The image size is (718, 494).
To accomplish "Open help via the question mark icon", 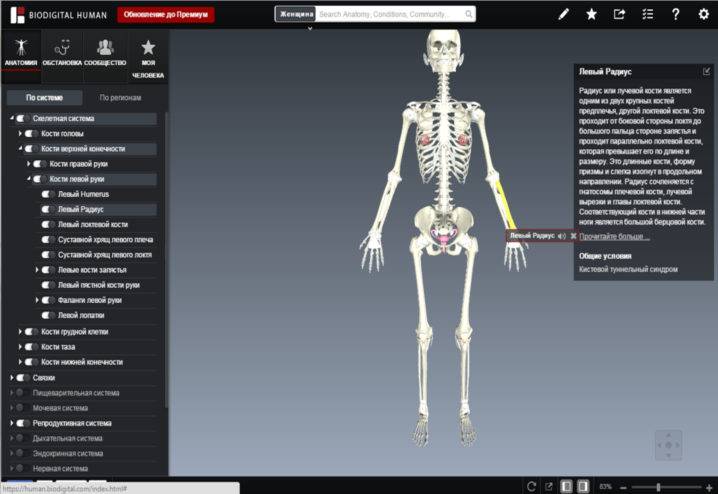I will tap(675, 14).
